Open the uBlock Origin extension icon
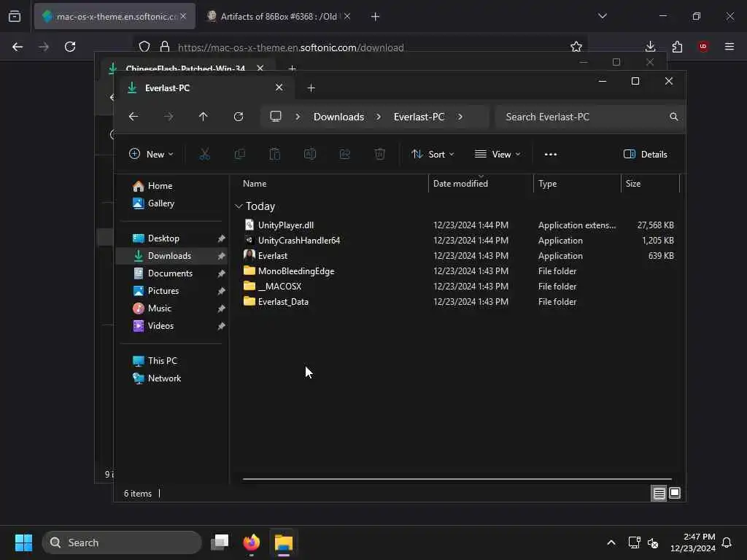Image resolution: width=747 pixels, height=560 pixels. pos(703,47)
